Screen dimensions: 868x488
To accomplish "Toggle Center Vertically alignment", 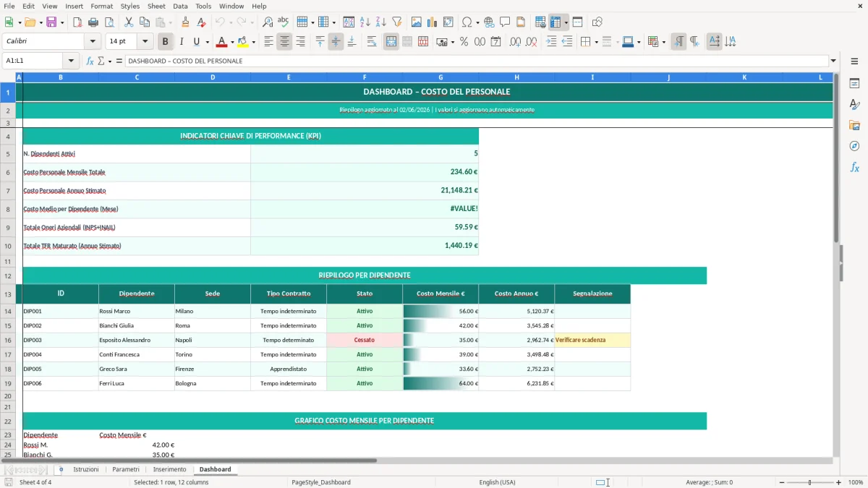I will point(336,42).
